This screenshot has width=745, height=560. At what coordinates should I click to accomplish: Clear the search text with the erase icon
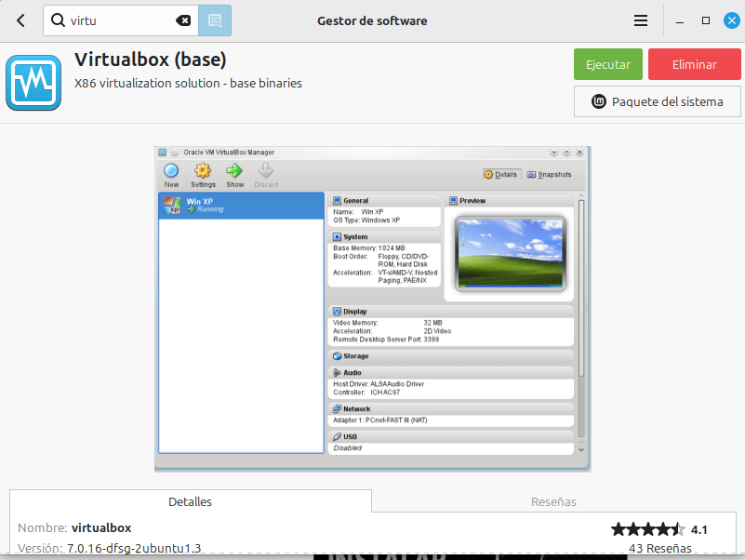[x=183, y=20]
